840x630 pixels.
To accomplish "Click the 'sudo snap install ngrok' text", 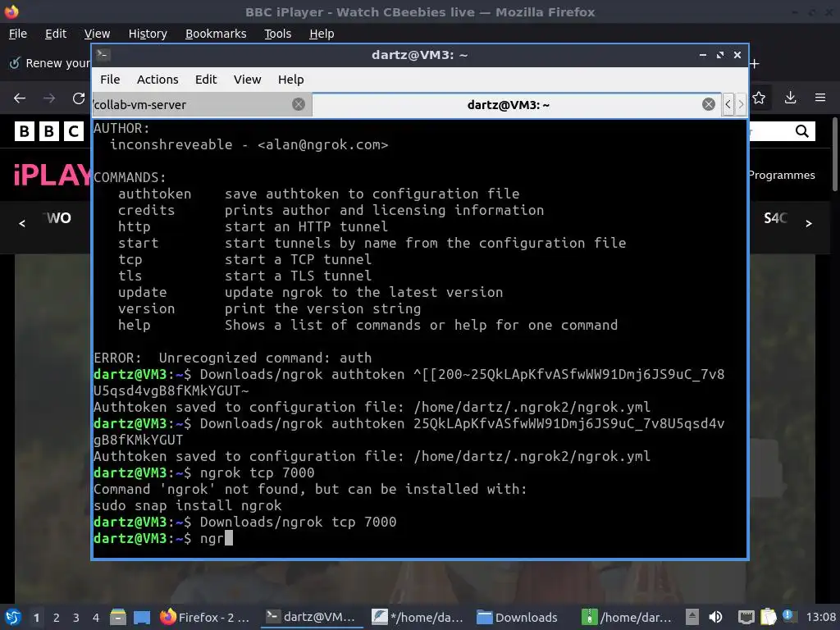I will pyautogui.click(x=188, y=505).
